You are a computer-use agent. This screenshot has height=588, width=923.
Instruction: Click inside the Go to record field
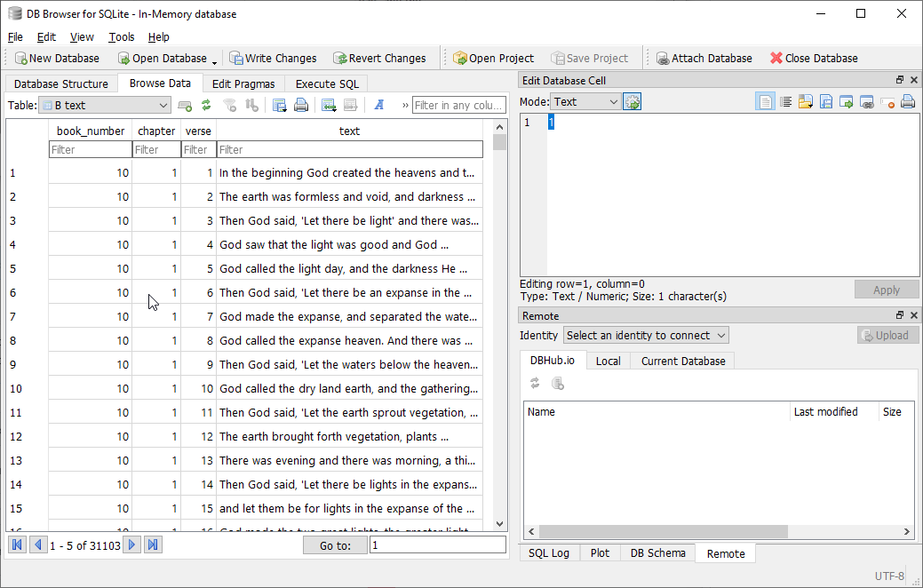pyautogui.click(x=437, y=544)
